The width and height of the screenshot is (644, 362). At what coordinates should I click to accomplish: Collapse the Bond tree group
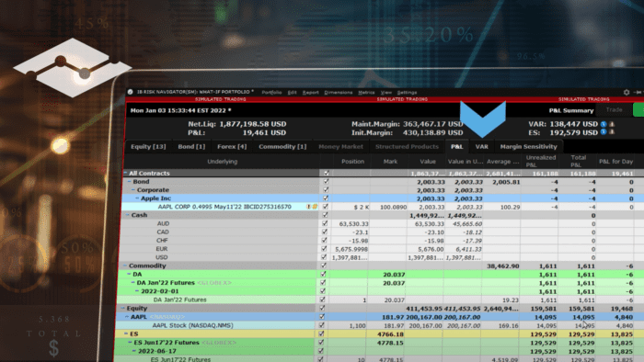(130, 181)
